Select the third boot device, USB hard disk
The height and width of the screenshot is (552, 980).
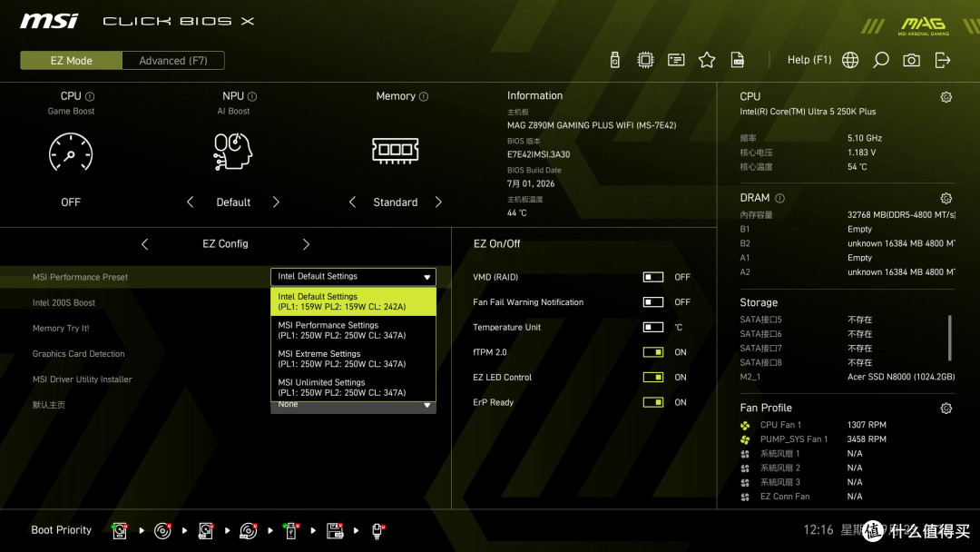(x=206, y=531)
